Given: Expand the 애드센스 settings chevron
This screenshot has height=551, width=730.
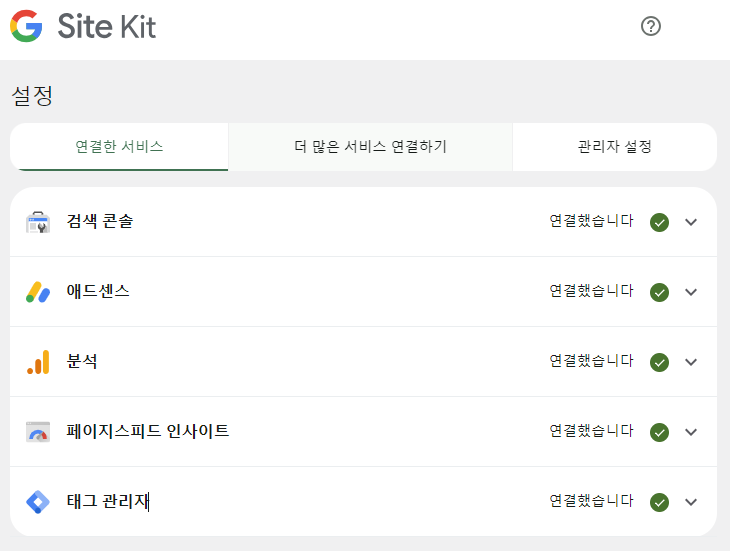Looking at the screenshot, I should click(x=691, y=292).
